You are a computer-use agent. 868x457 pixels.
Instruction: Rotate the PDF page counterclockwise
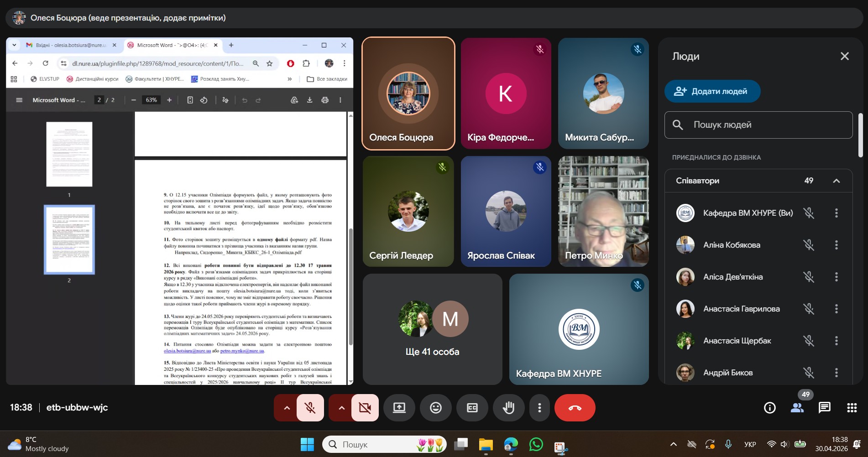click(204, 100)
